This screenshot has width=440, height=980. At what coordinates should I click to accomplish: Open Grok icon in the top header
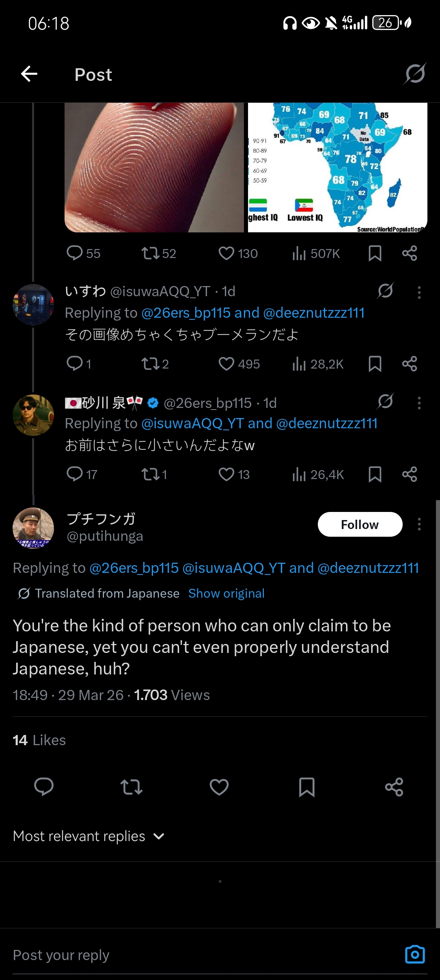point(415,74)
